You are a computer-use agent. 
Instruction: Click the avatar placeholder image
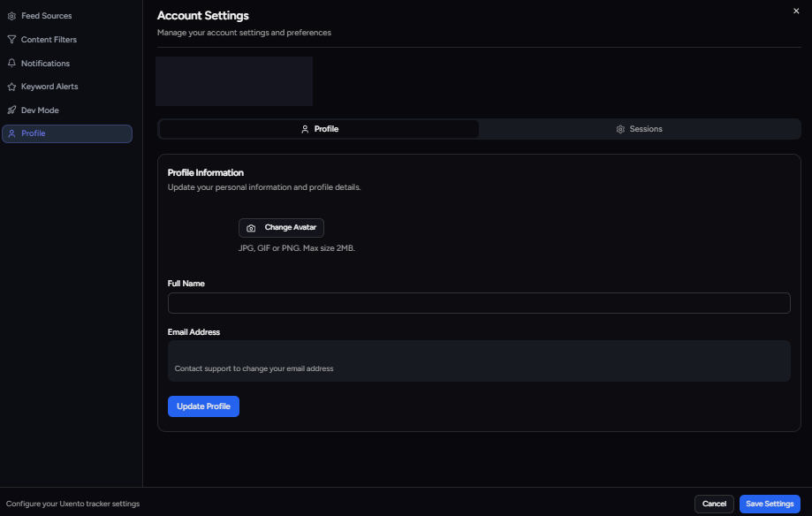tap(234, 80)
